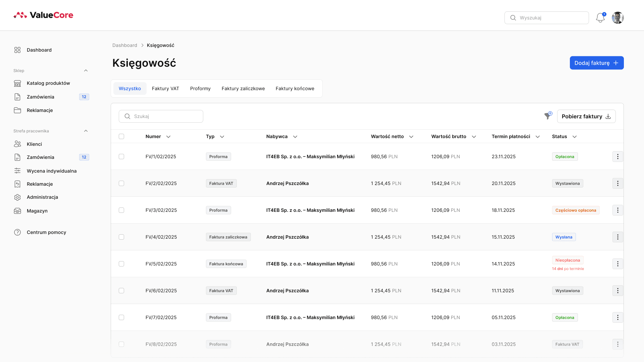The width and height of the screenshot is (644, 362).
Task: Switch to the Faktury końcowe tab
Action: click(x=295, y=88)
